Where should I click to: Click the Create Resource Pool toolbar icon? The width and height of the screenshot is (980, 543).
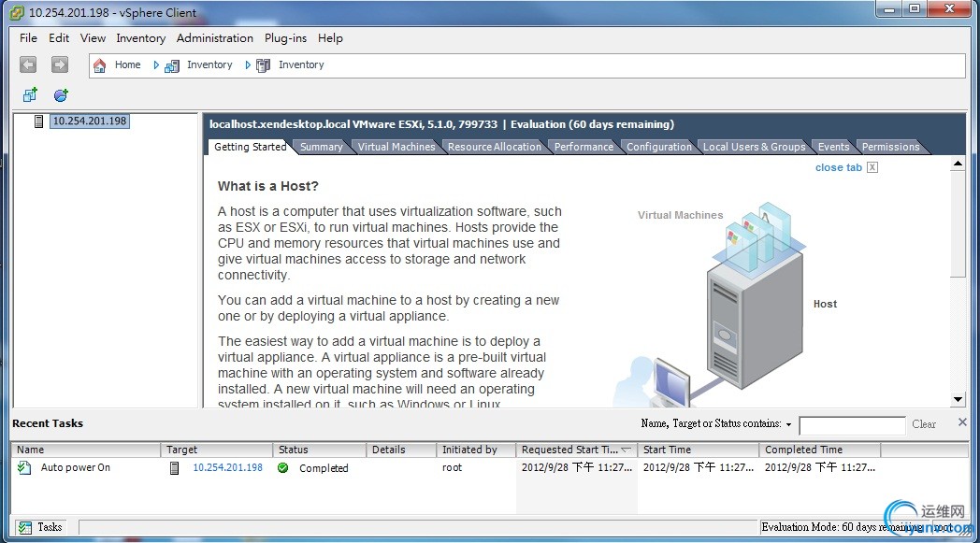61,95
